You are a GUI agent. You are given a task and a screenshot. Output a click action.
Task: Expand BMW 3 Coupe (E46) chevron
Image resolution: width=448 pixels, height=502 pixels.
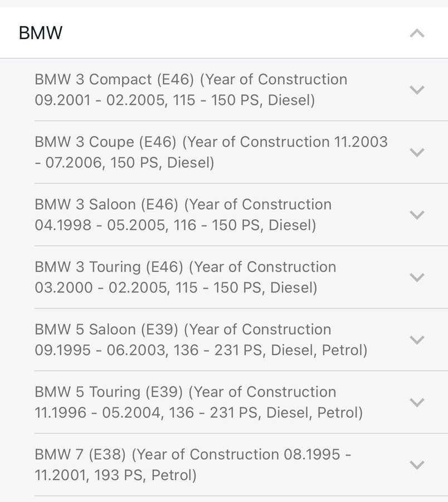(x=417, y=152)
